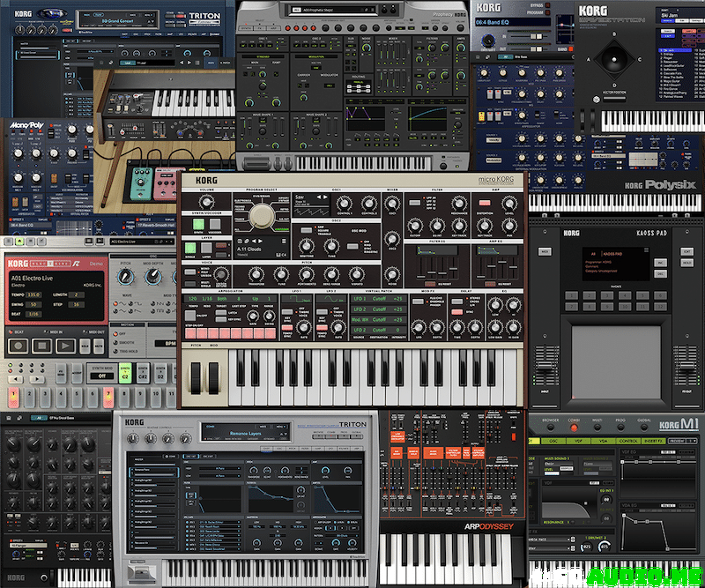This screenshot has height=588, width=705.
Task: Click the Kaoss Pad MIDI button
Action: [545, 251]
